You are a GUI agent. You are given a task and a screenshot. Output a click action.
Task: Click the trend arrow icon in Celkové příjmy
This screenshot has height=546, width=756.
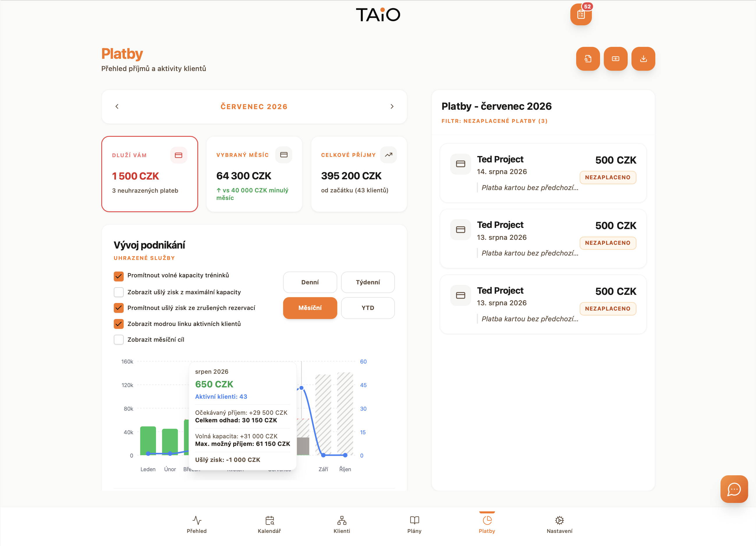388,155
